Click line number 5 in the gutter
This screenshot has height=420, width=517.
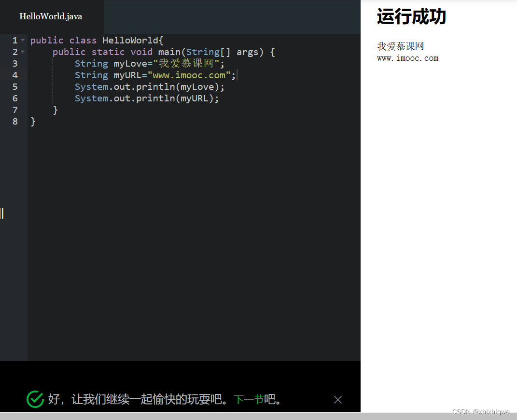(x=15, y=87)
